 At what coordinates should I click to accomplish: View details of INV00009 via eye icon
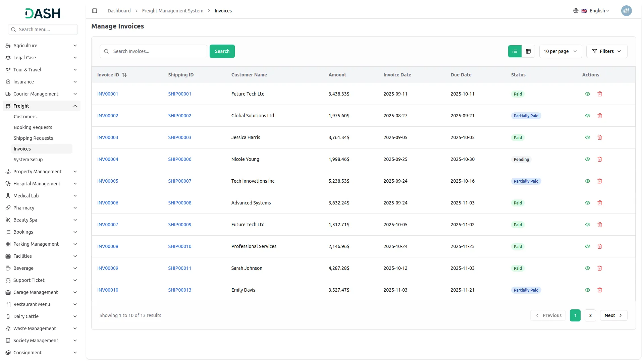[x=587, y=268]
